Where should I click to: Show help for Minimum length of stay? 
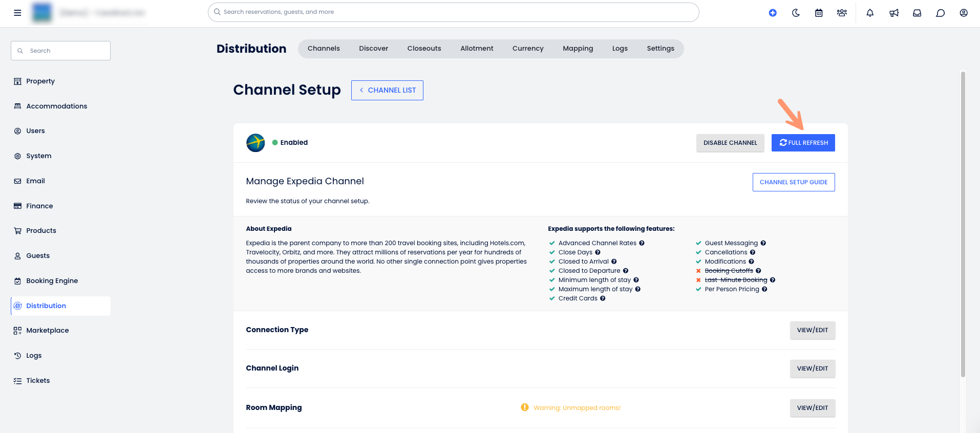click(636, 280)
